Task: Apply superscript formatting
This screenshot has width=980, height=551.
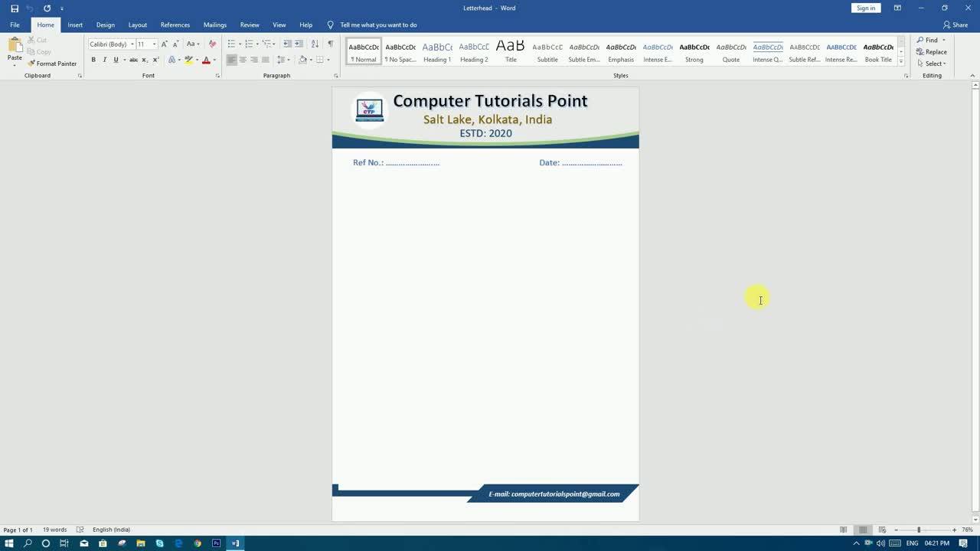Action: point(155,60)
